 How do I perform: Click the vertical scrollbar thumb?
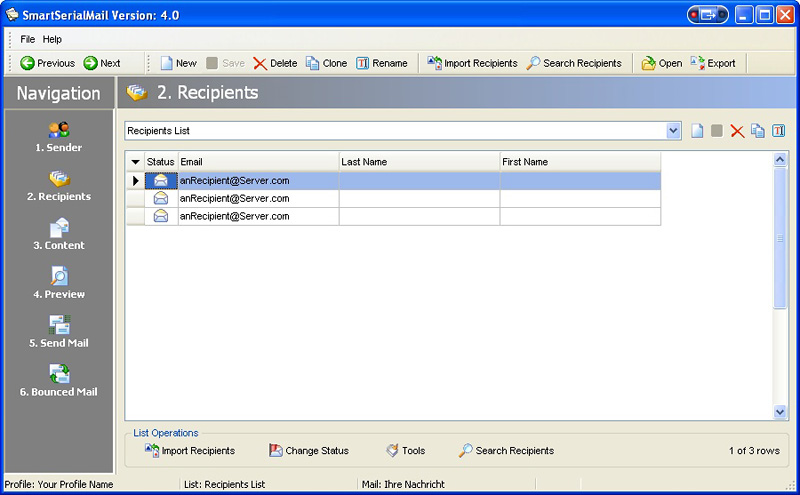coord(780,238)
